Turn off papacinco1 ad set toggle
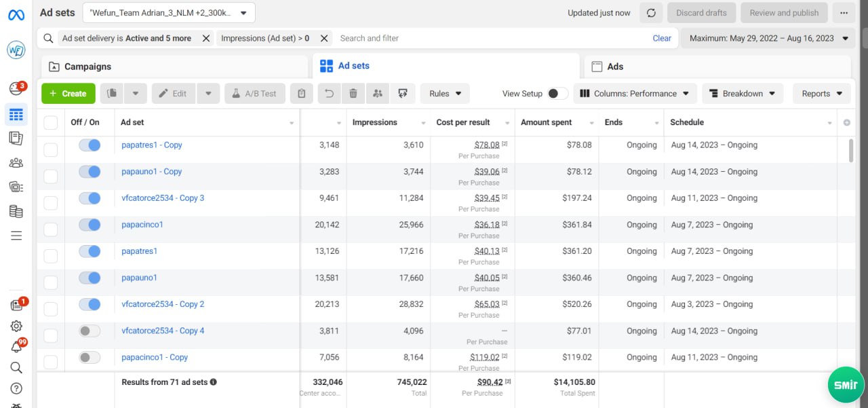Viewport: 868px width, 408px height. point(90,225)
